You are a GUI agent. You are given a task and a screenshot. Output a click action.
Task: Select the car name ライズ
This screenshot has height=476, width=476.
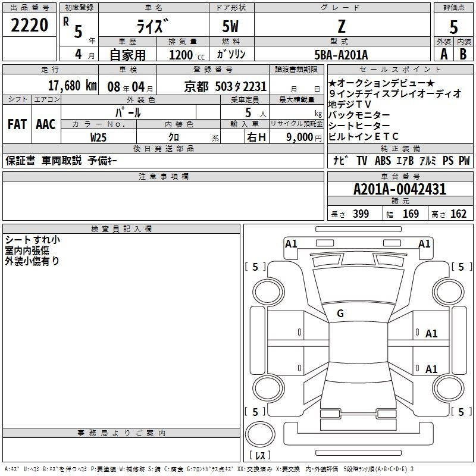[152, 26]
